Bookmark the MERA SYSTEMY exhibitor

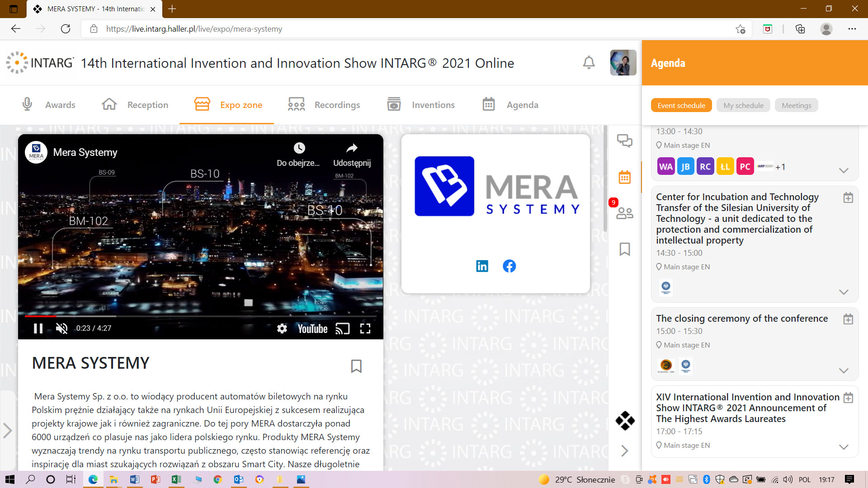coord(356,366)
